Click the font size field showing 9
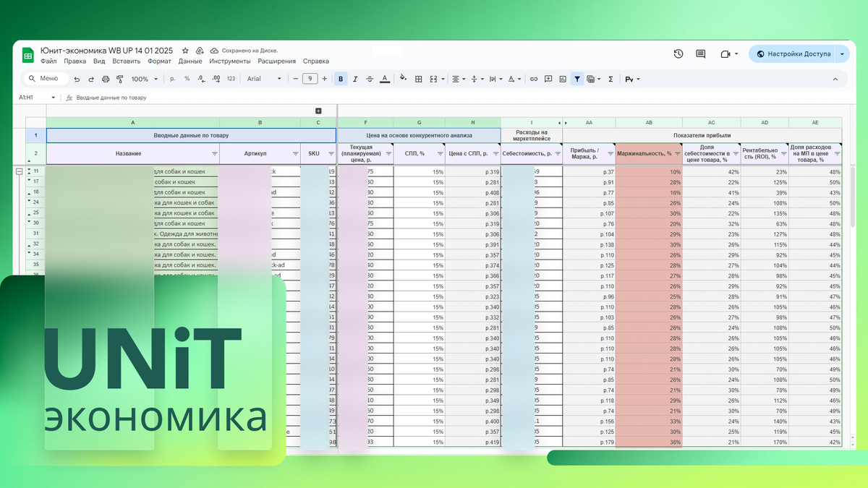 click(310, 79)
